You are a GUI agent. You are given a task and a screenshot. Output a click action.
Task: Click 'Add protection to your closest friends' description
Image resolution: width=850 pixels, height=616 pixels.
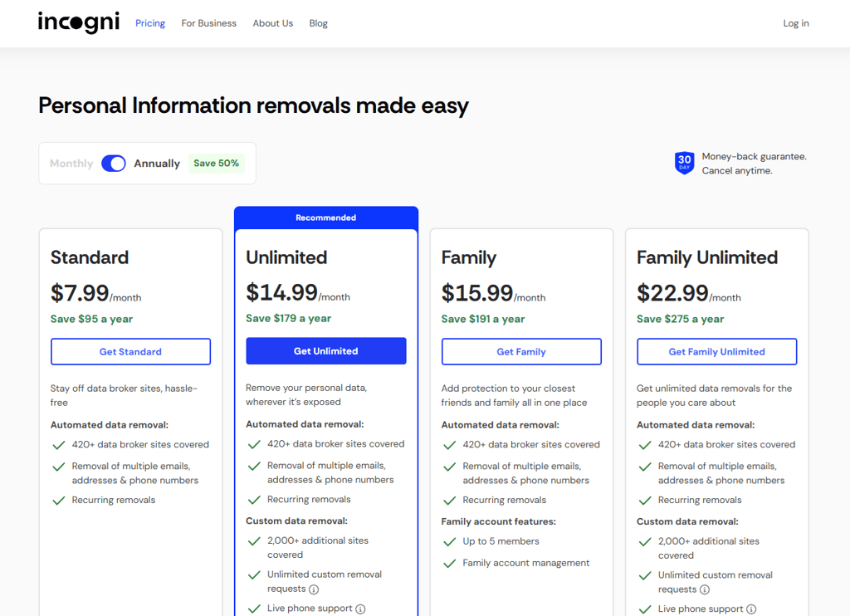point(514,395)
